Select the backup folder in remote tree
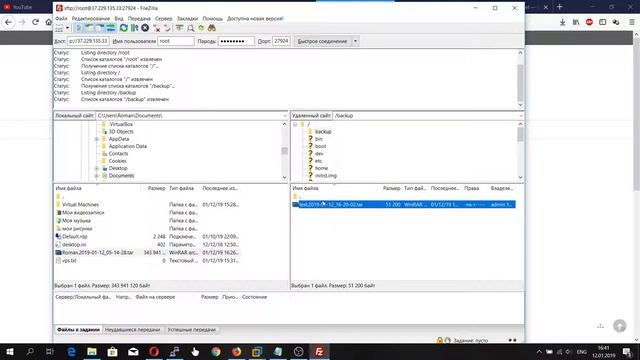 (x=323, y=131)
